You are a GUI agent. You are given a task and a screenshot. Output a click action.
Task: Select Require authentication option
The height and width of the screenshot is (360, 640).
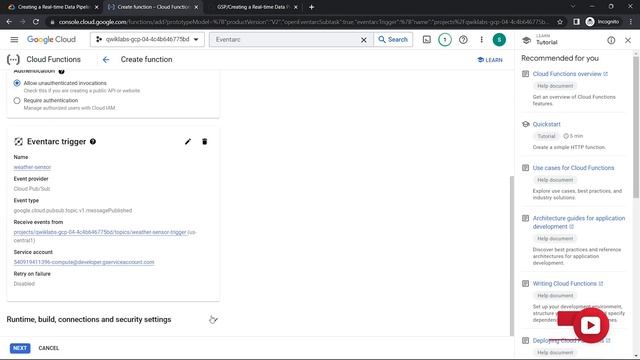(x=17, y=100)
